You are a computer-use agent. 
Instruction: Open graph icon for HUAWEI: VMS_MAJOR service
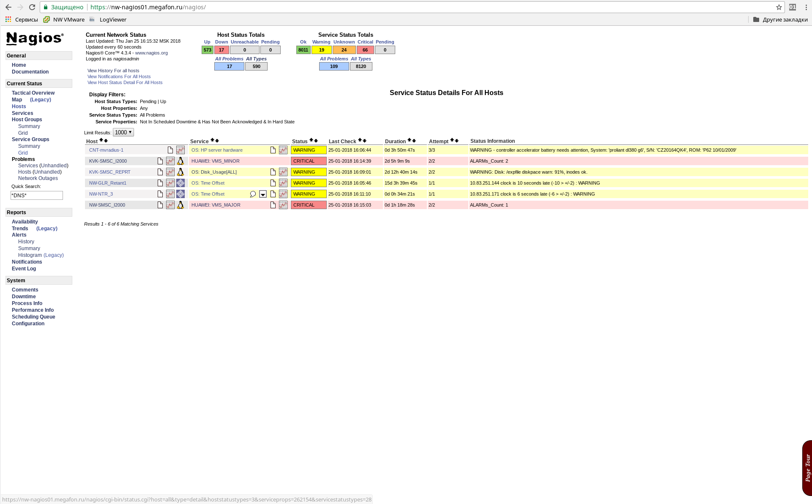[x=283, y=205]
